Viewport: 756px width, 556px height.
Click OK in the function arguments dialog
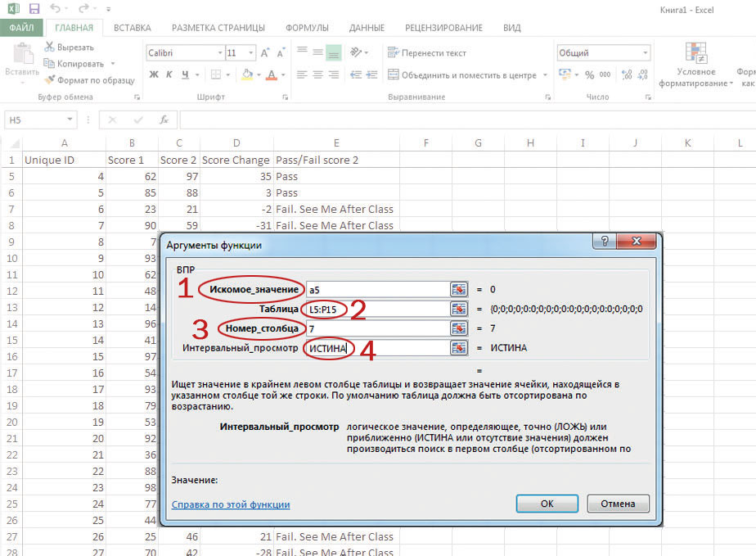click(x=547, y=503)
